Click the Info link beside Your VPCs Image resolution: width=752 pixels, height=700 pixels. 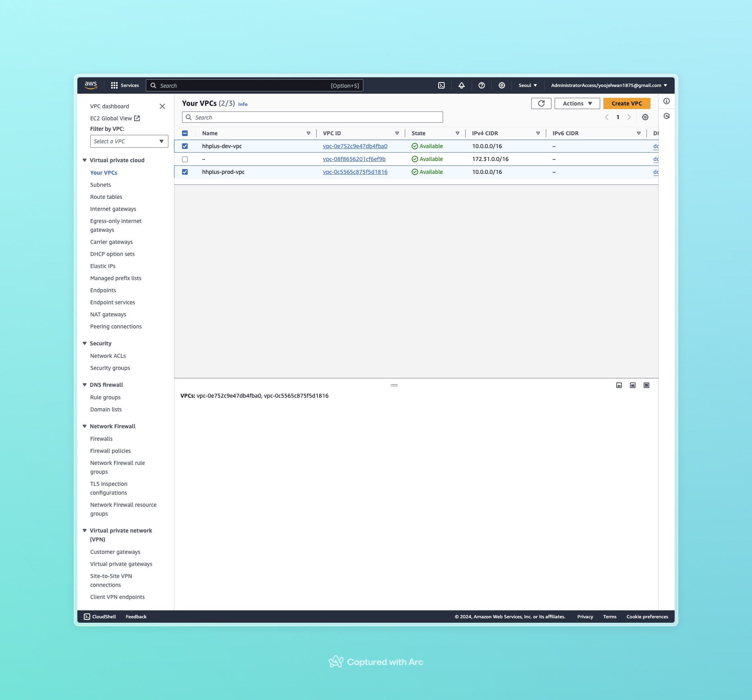243,104
